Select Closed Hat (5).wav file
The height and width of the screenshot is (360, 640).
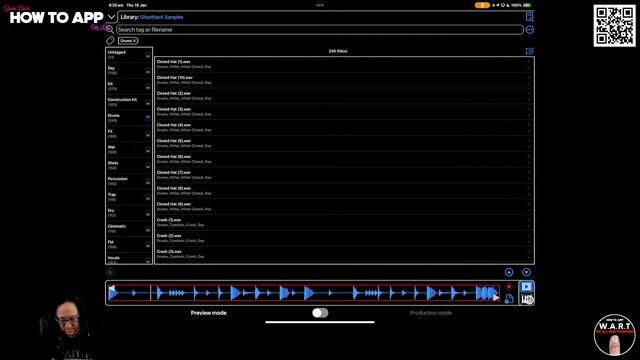(x=344, y=143)
